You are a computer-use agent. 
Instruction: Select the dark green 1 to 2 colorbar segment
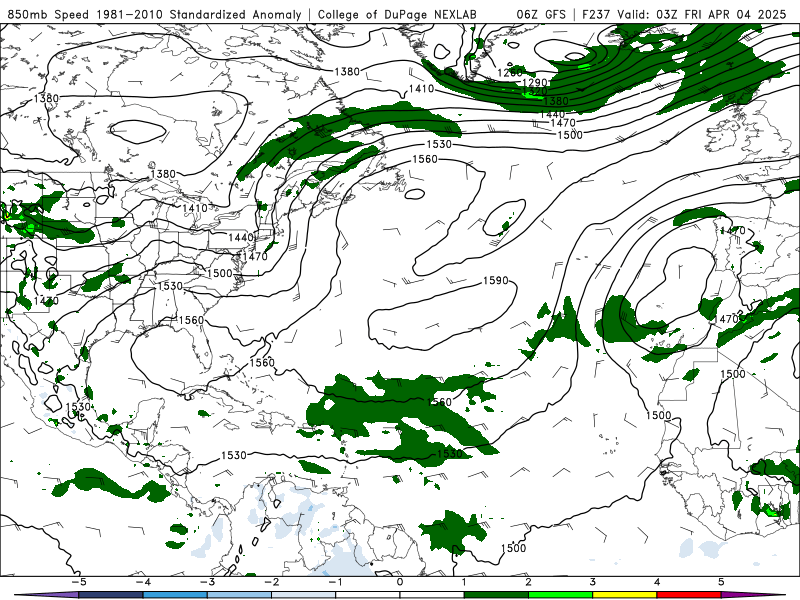point(496,595)
